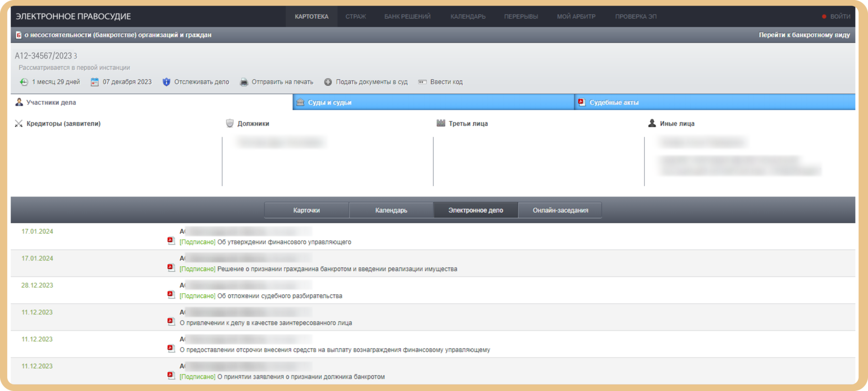This screenshot has height=391, width=868.
Task: Click the Электронное правосудие site title
Action: click(73, 17)
